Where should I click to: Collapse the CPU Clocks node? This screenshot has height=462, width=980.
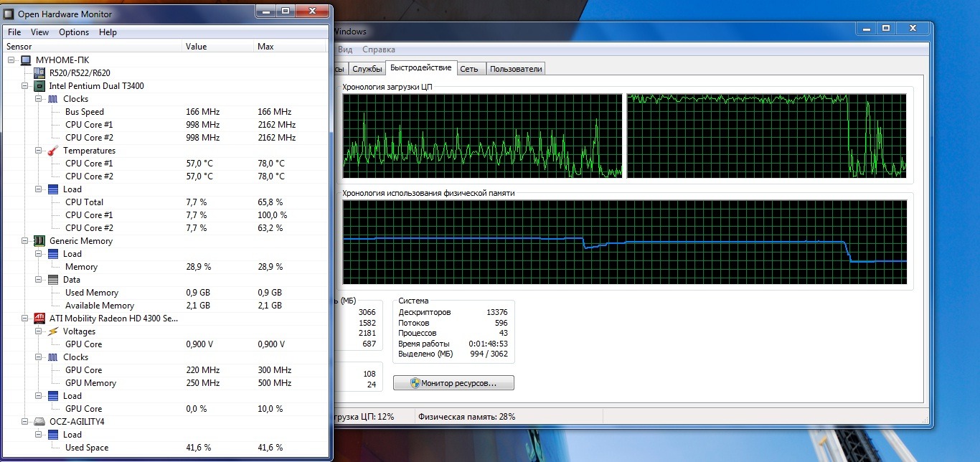point(39,99)
